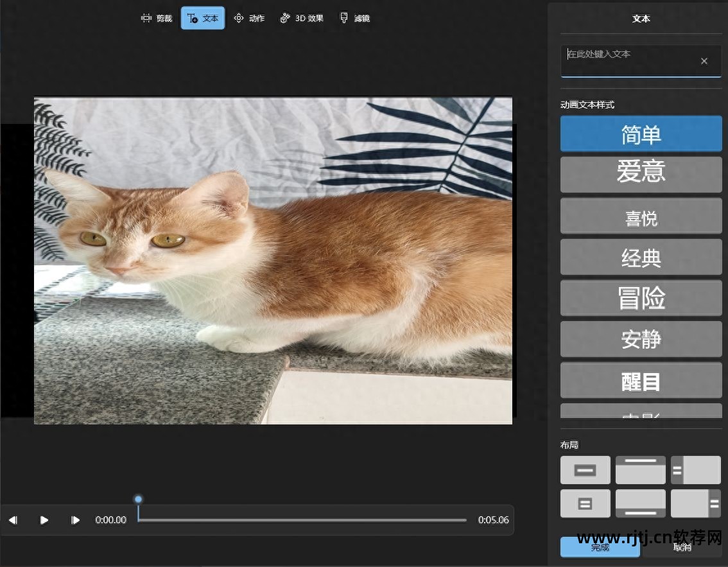Step back one frame
The image size is (728, 567).
13,520
